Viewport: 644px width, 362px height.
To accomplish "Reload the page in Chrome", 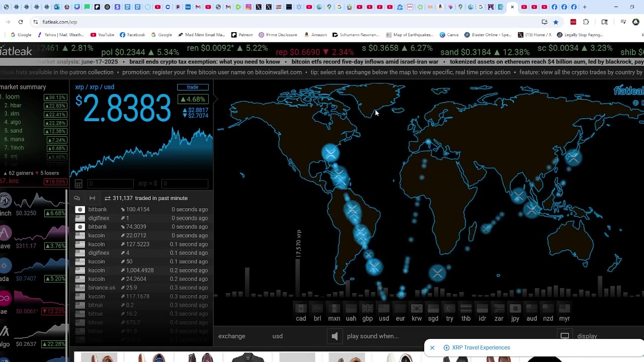I will pyautogui.click(x=21, y=22).
